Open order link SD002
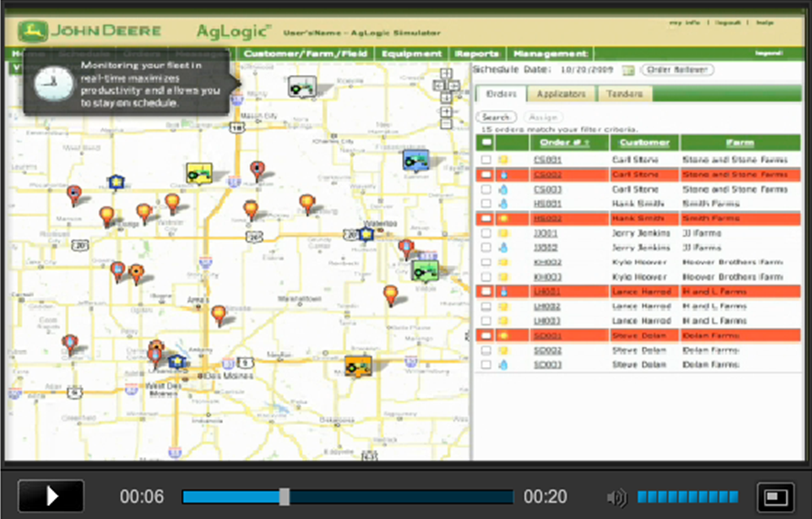The width and height of the screenshot is (812, 519). tap(548, 350)
